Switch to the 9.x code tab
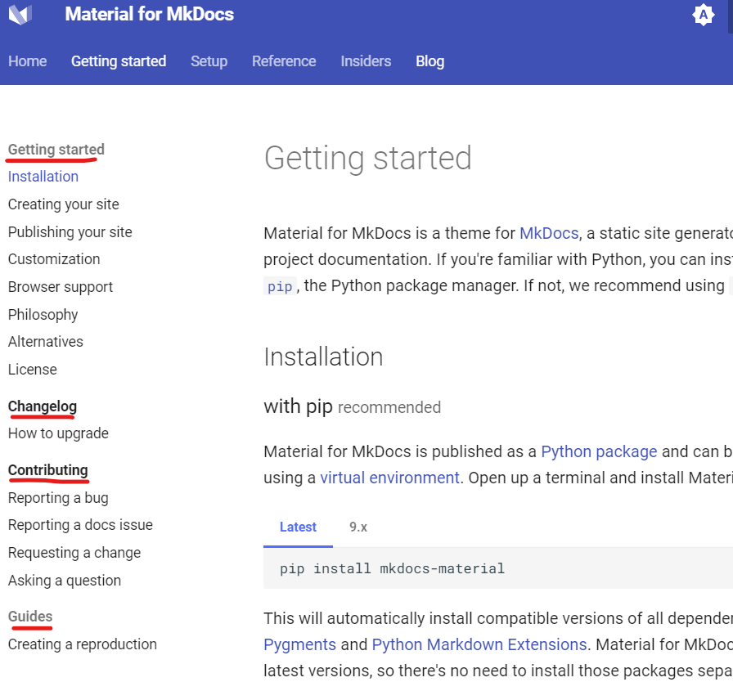Image resolution: width=733 pixels, height=700 pixels. (x=358, y=527)
